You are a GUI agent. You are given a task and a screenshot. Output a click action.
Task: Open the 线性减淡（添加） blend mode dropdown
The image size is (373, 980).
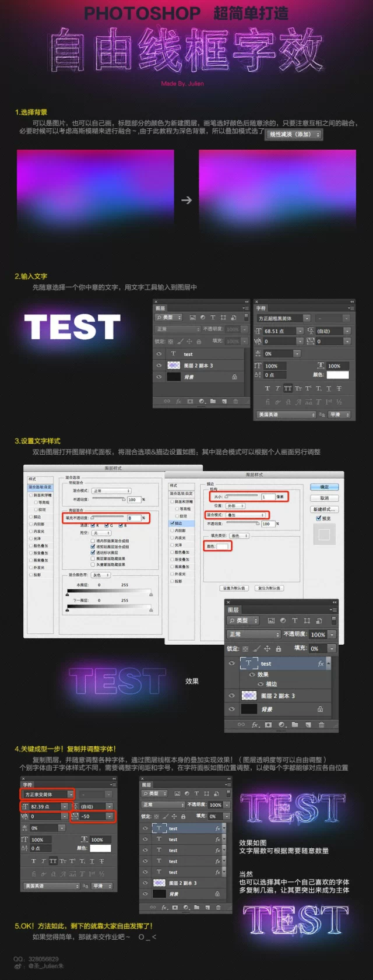click(x=294, y=134)
